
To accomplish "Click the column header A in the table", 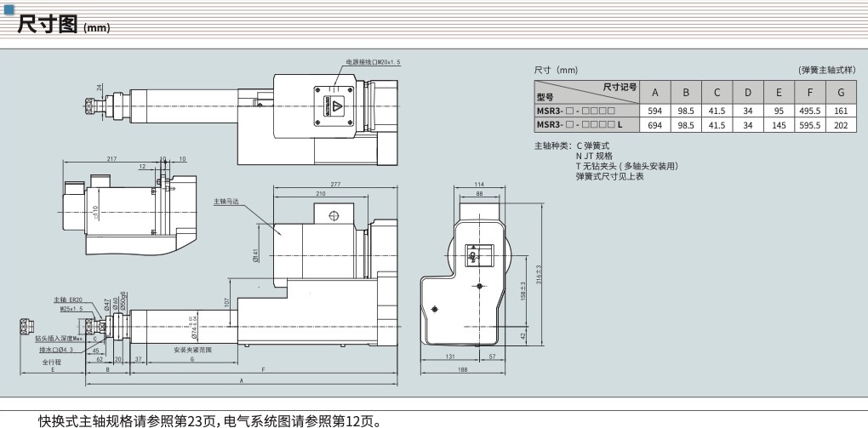I will click(655, 93).
